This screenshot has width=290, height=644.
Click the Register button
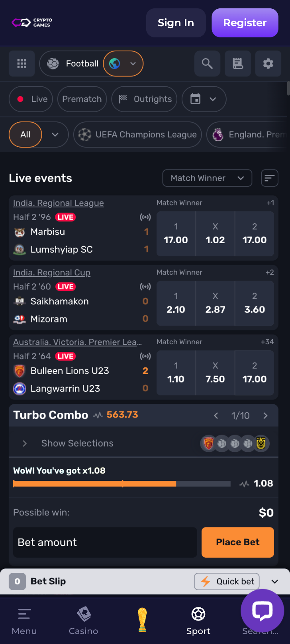point(245,23)
